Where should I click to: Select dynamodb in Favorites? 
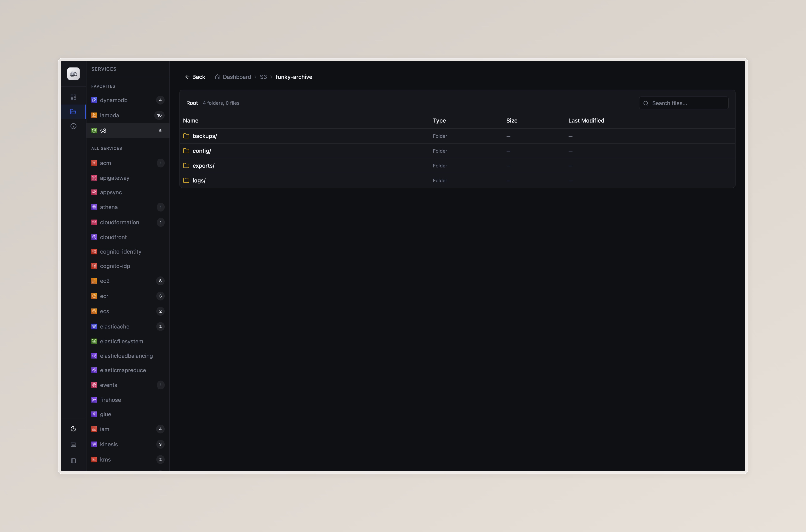click(114, 100)
